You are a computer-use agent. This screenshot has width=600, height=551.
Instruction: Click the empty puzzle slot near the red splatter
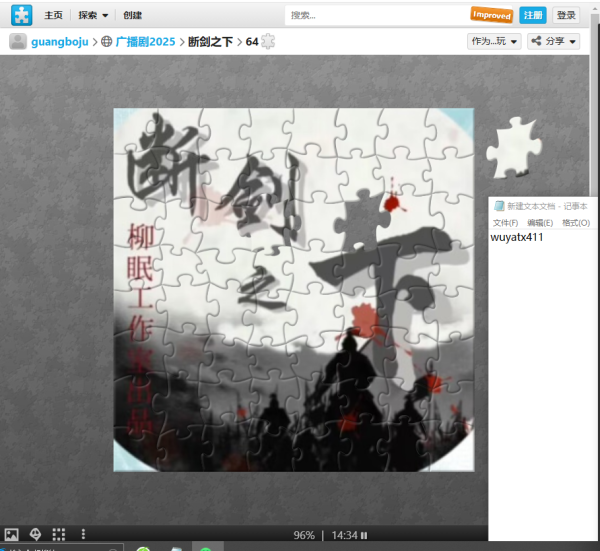point(362,221)
